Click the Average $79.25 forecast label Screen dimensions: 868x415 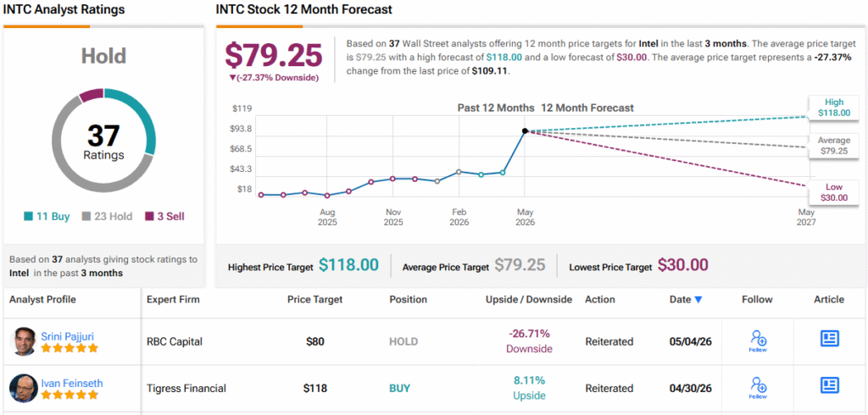coord(834,146)
